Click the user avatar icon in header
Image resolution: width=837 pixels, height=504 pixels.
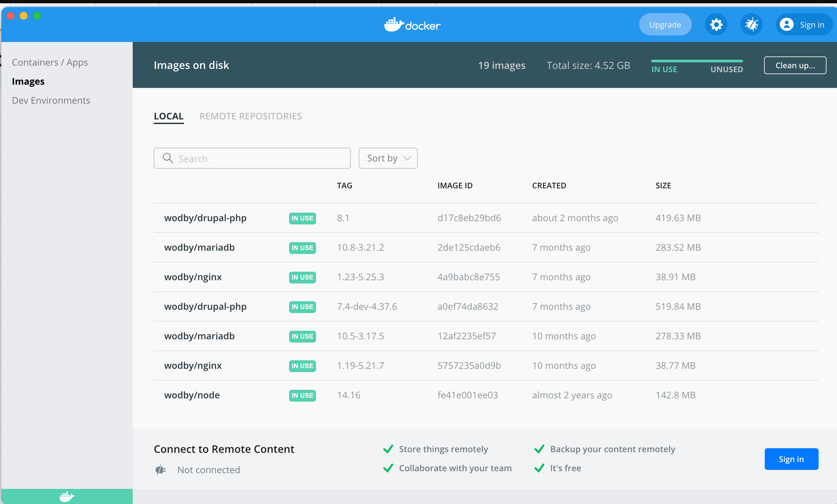click(786, 24)
